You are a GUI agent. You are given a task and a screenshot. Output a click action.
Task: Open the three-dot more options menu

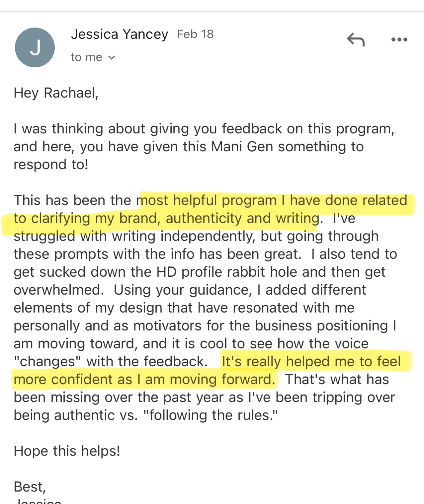[x=399, y=39]
